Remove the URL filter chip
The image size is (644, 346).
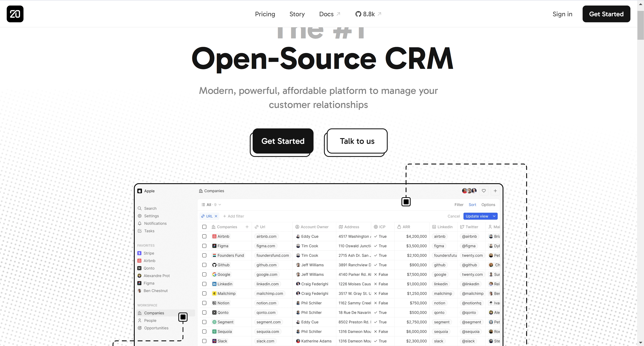click(x=216, y=216)
